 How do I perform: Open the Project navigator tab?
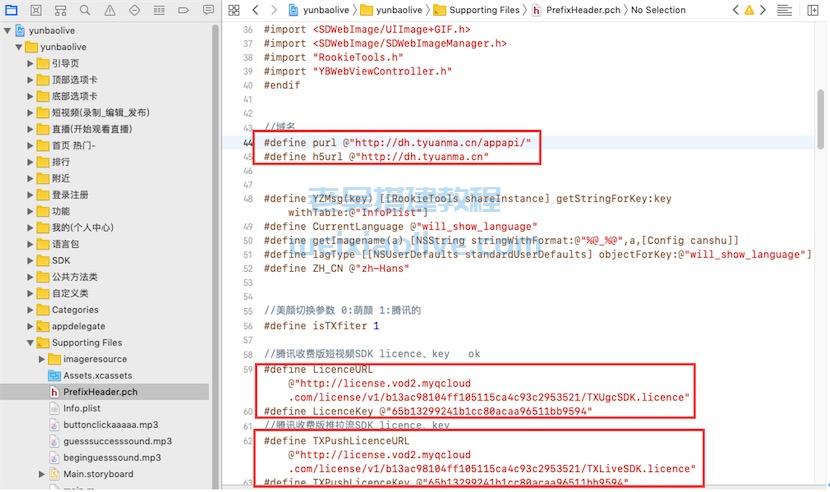click(11, 10)
